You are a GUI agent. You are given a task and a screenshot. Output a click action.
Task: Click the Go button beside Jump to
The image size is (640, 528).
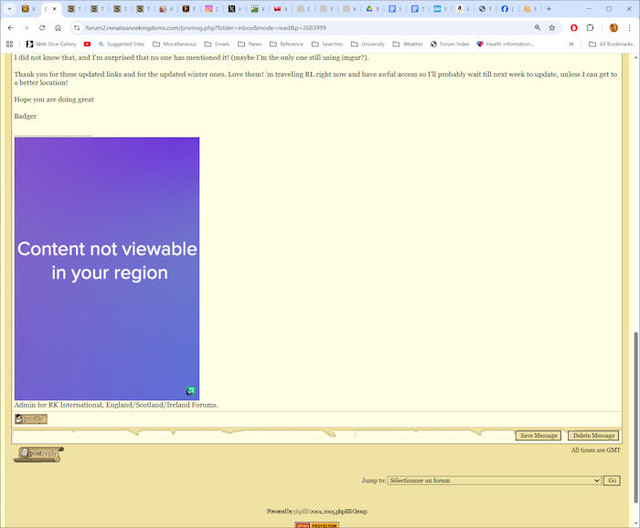click(x=612, y=480)
